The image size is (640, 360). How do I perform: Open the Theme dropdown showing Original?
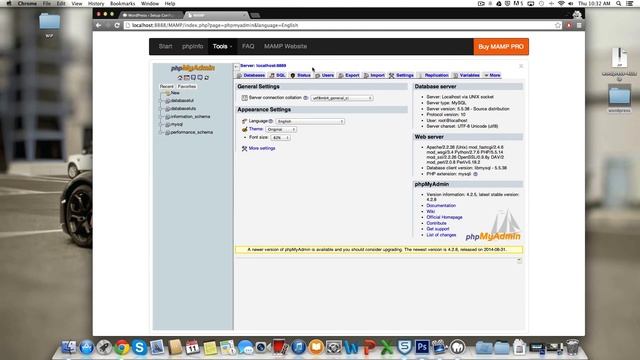281,129
